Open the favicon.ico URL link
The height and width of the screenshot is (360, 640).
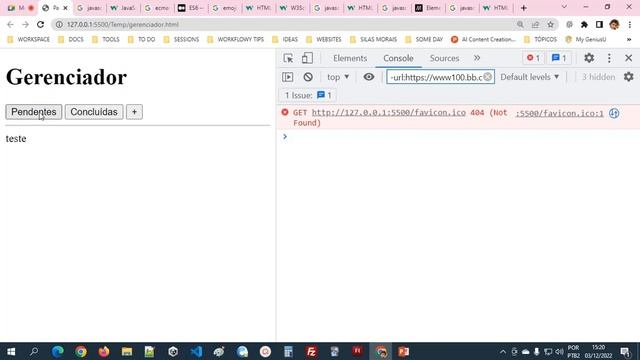[389, 112]
